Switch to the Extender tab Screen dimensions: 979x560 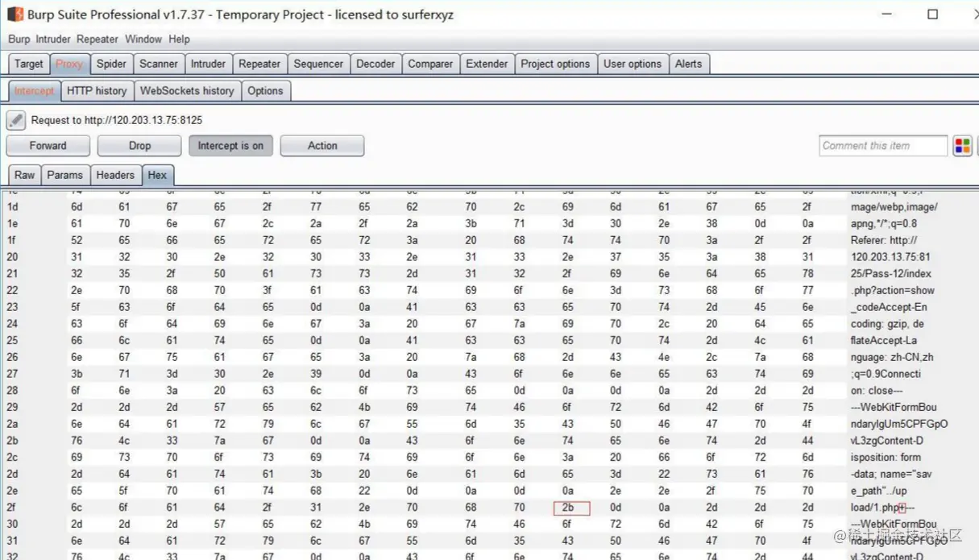pos(487,64)
